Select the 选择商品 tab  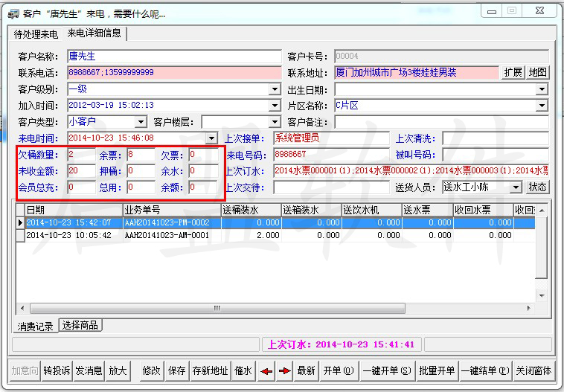coord(81,326)
